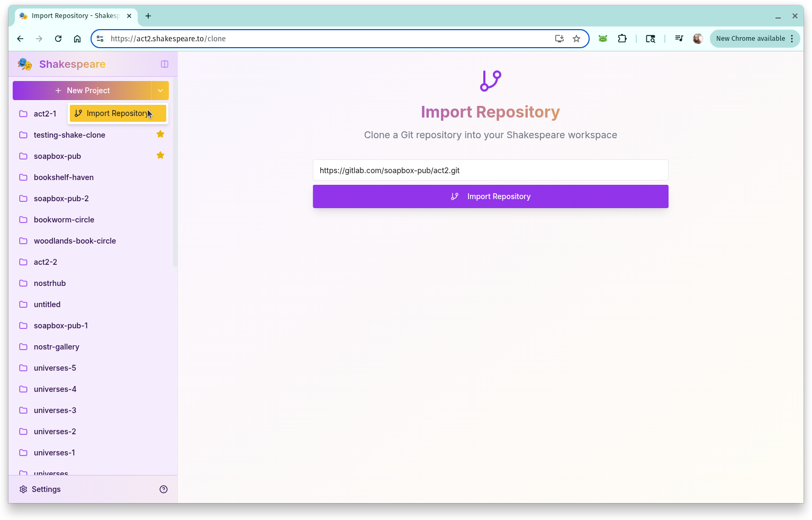Viewport: 812px width, 520px height.
Task: Open the New Chrome available menu
Action: [x=754, y=38]
